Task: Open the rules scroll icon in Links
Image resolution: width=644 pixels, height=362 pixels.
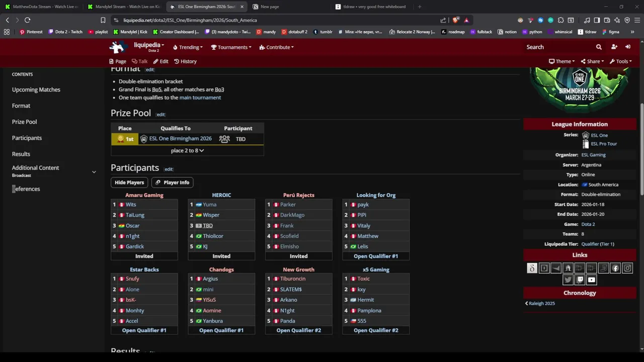Action: click(x=604, y=268)
